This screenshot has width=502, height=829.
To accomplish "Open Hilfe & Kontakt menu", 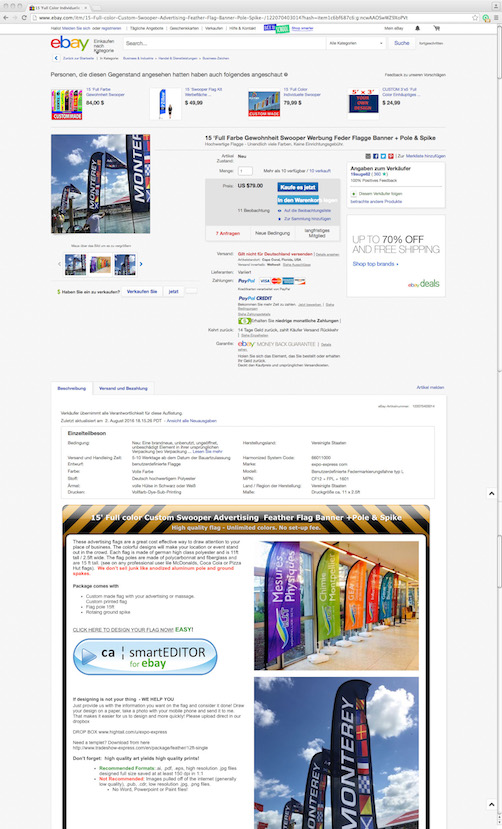I will pyautogui.click(x=243, y=28).
